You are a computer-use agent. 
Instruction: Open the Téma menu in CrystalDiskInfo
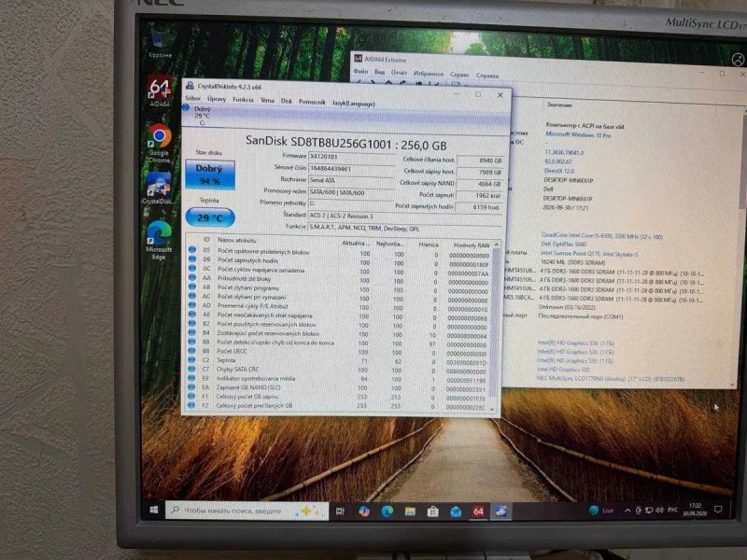coord(267,100)
